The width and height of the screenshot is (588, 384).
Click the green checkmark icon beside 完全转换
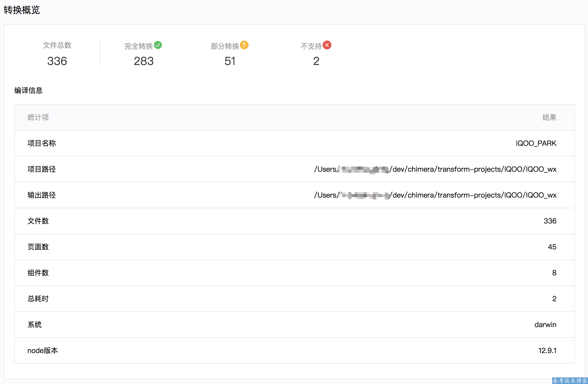[x=158, y=45]
